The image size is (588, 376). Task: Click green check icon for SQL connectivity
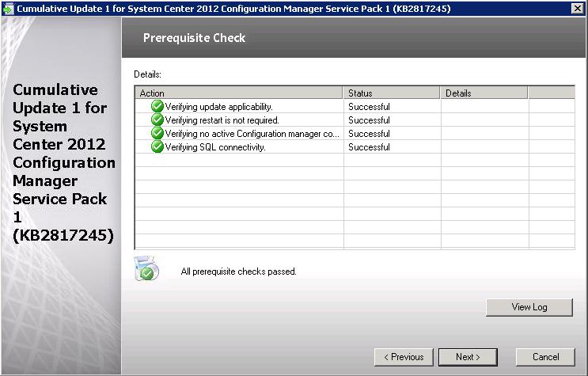[x=157, y=147]
